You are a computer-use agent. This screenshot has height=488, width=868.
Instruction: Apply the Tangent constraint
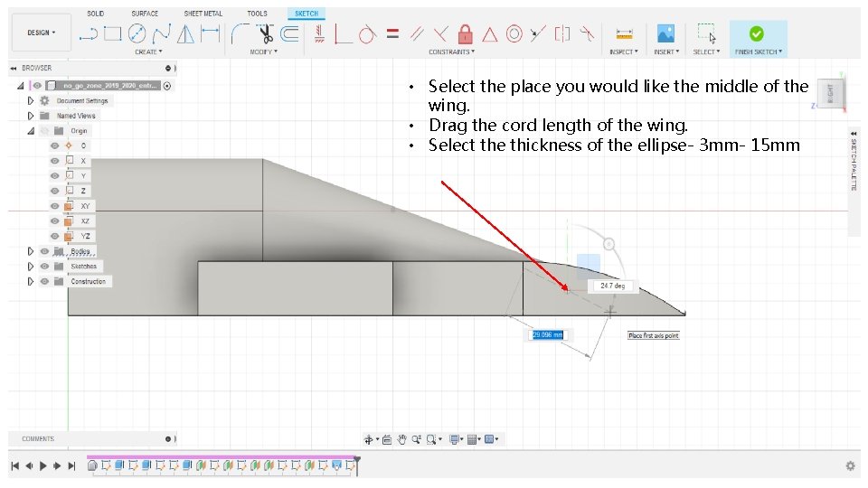(366, 34)
